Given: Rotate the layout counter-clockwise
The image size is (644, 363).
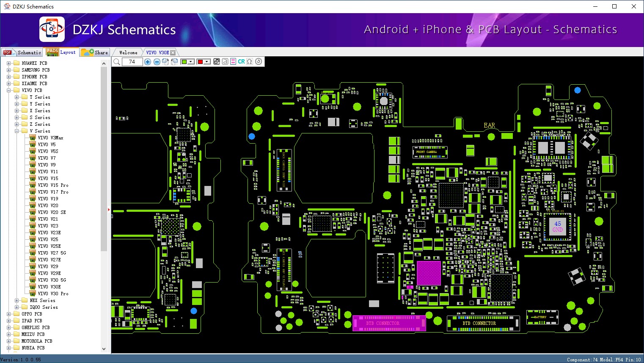Looking at the screenshot, I should [174, 62].
